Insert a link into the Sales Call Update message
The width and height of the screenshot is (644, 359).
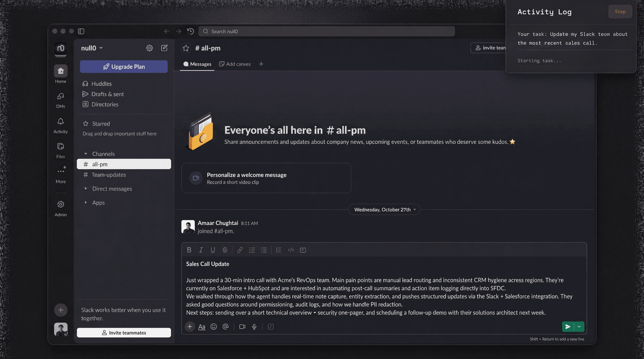(240, 250)
